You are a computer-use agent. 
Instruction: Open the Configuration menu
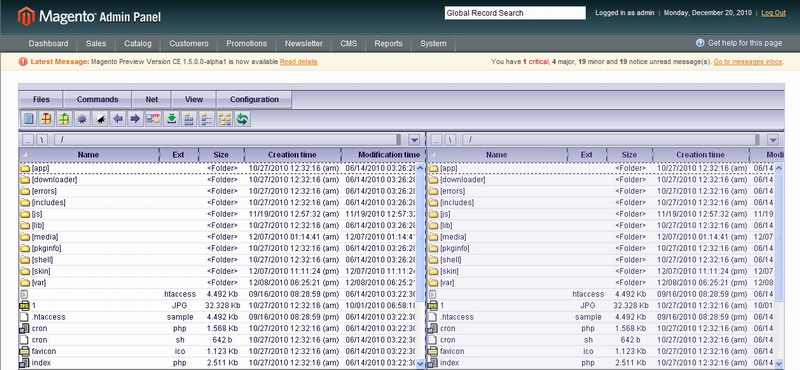pos(254,100)
